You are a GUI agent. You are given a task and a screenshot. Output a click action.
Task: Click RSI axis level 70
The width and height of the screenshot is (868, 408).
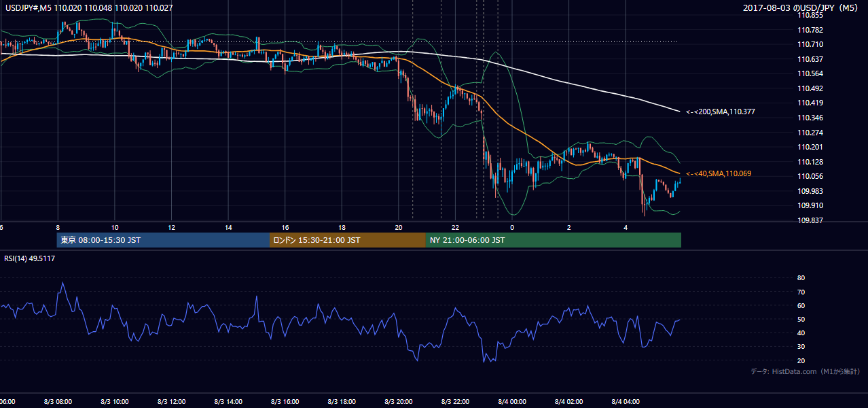pos(801,292)
